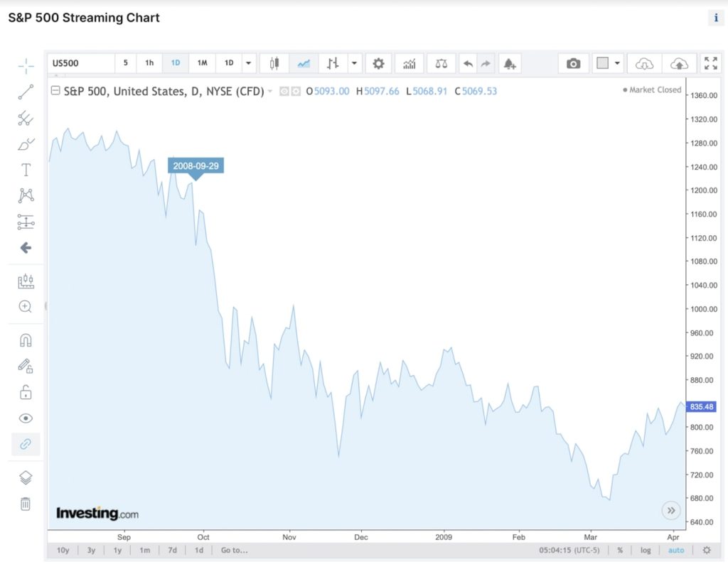This screenshot has height=564, width=728.
Task: Select the Trend Line drawing tool
Action: (25, 92)
